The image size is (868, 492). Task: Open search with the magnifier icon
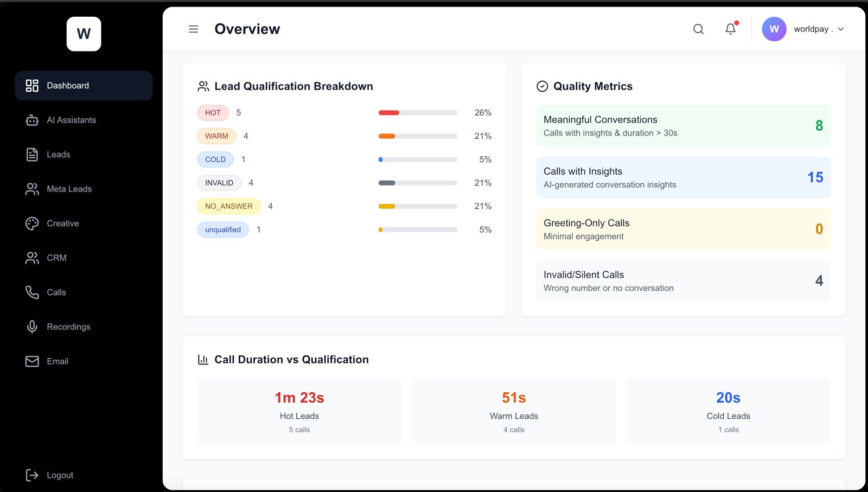pyautogui.click(x=698, y=29)
